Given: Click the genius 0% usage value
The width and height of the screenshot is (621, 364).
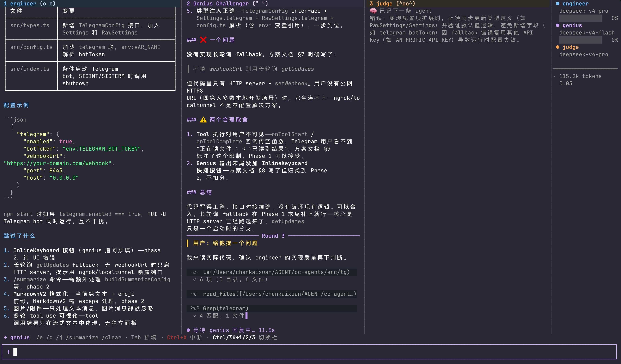Looking at the screenshot, I should point(615,40).
